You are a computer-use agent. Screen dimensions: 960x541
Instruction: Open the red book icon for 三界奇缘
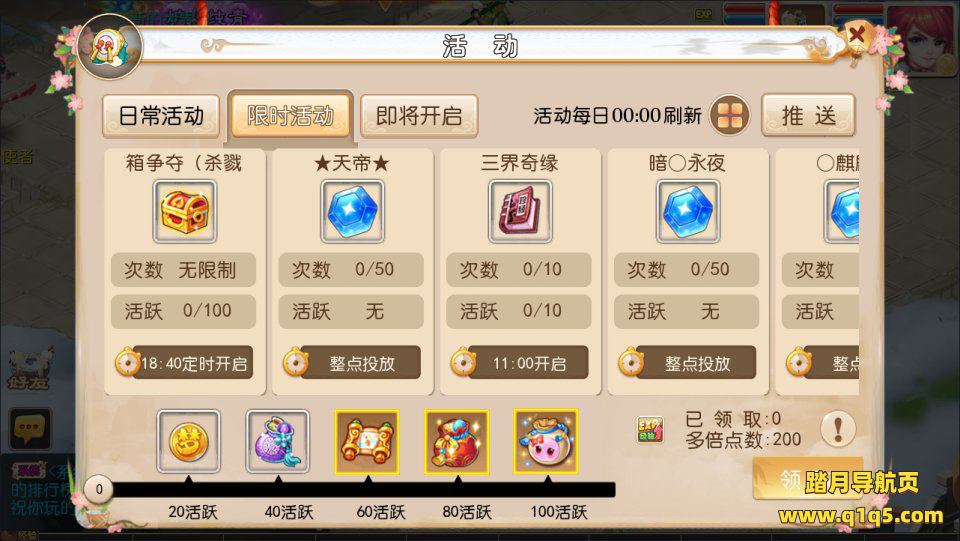pyautogui.click(x=520, y=212)
